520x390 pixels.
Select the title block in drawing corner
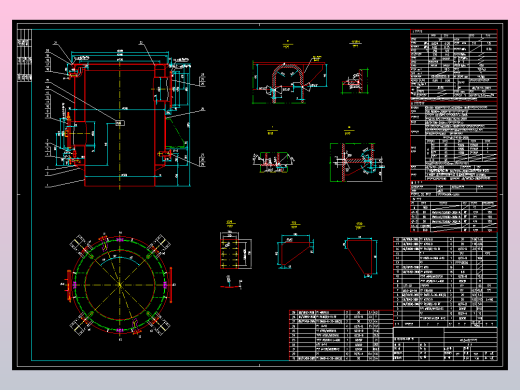tap(445, 344)
